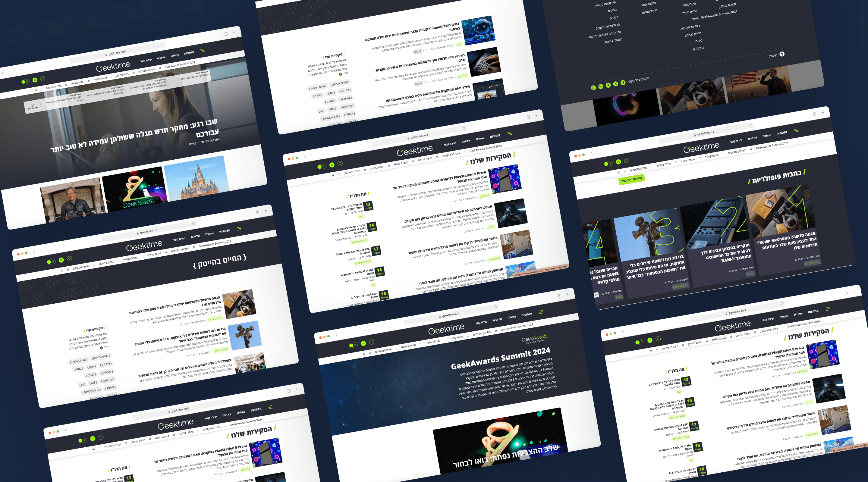Go back in the { החיים בהייטק } heading window
This screenshot has height=482, width=868.
click(x=34, y=252)
